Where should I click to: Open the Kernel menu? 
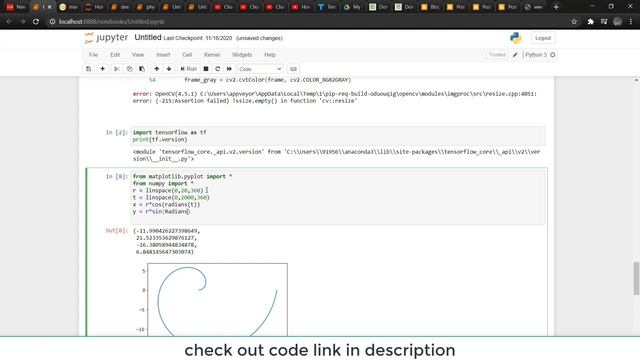212,55
